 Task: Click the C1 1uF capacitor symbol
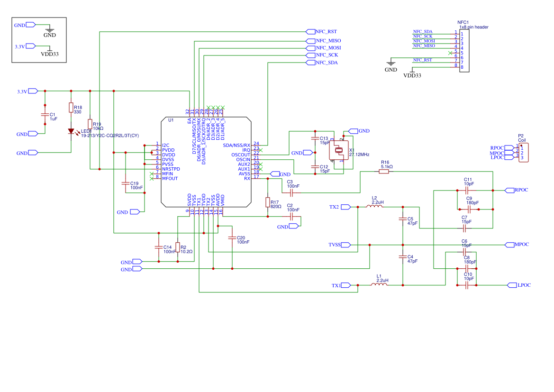click(x=45, y=115)
